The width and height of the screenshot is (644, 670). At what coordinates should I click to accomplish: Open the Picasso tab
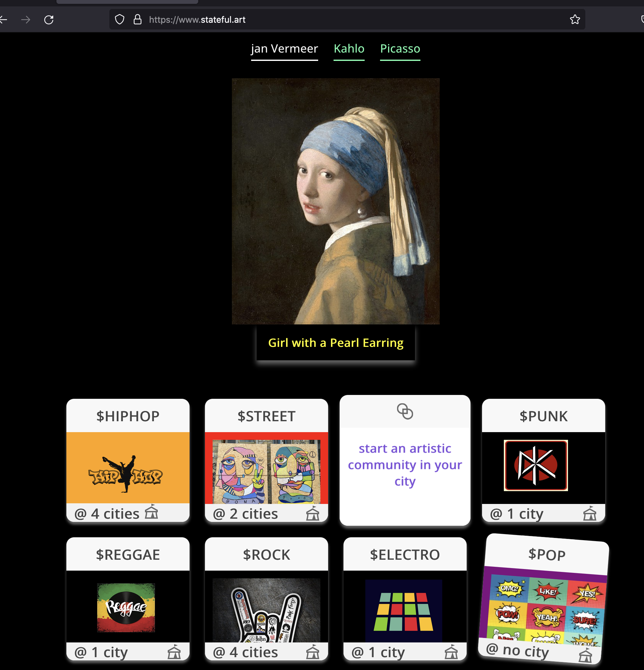(x=400, y=49)
